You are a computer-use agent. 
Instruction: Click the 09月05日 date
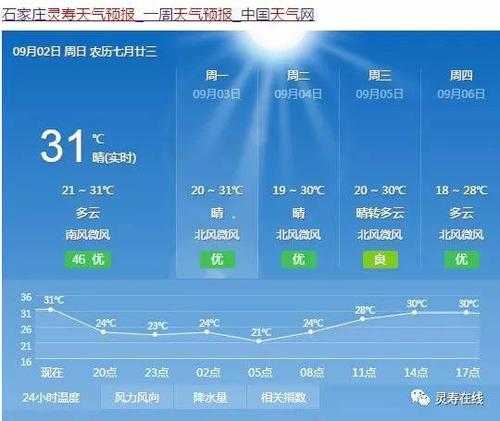click(x=380, y=94)
